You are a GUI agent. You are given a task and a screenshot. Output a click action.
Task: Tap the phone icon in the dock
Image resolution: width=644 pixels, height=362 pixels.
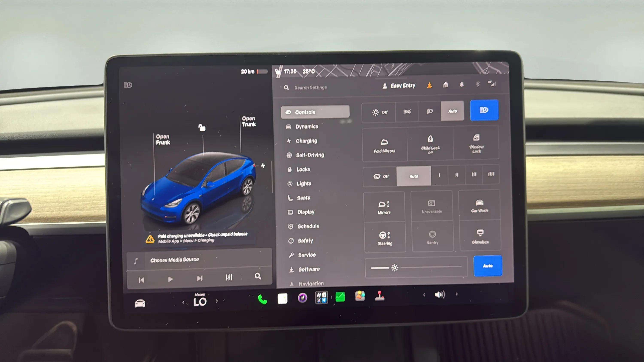[x=262, y=299]
